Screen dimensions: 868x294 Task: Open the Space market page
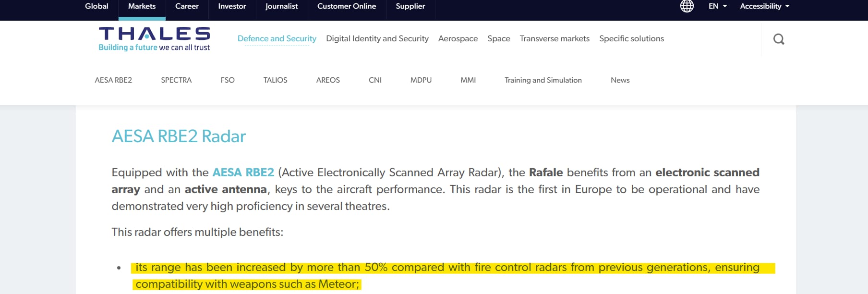499,38
